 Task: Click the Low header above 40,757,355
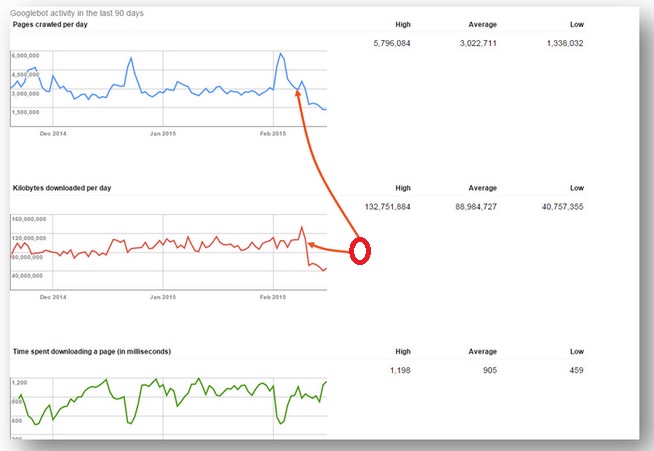(x=577, y=188)
